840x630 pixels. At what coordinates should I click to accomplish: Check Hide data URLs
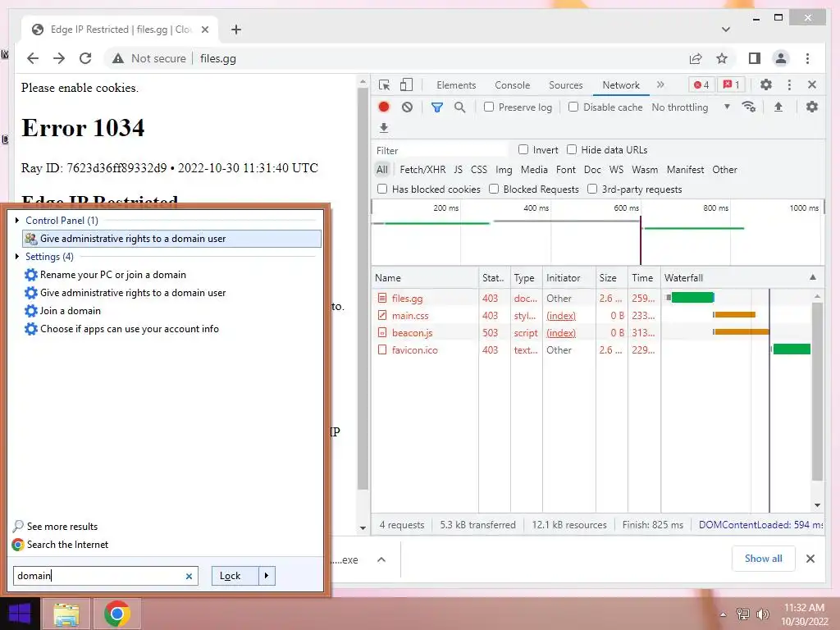[572, 149]
